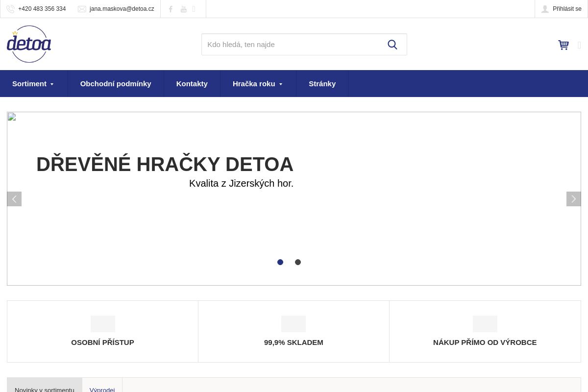Click the phone icon beside +420 number
The image size is (588, 392).
pos(10,9)
